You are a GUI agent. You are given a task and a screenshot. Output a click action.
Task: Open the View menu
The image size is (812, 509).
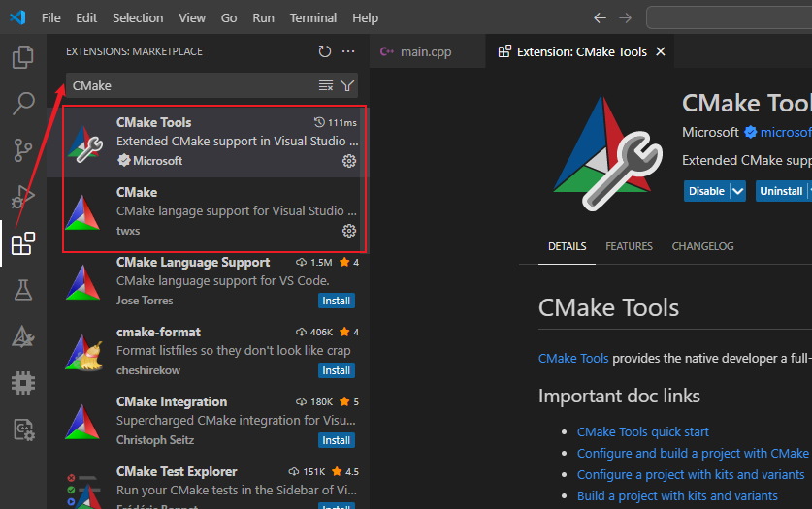192,18
